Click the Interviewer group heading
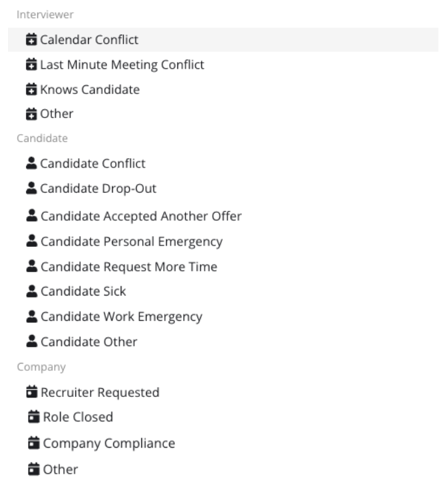448x495 pixels. point(45,15)
